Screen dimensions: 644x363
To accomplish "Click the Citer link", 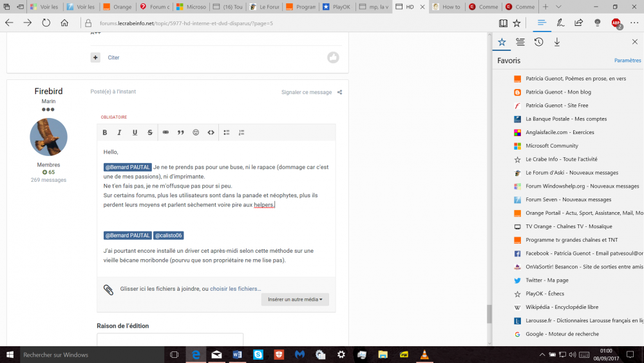I will pyautogui.click(x=114, y=57).
